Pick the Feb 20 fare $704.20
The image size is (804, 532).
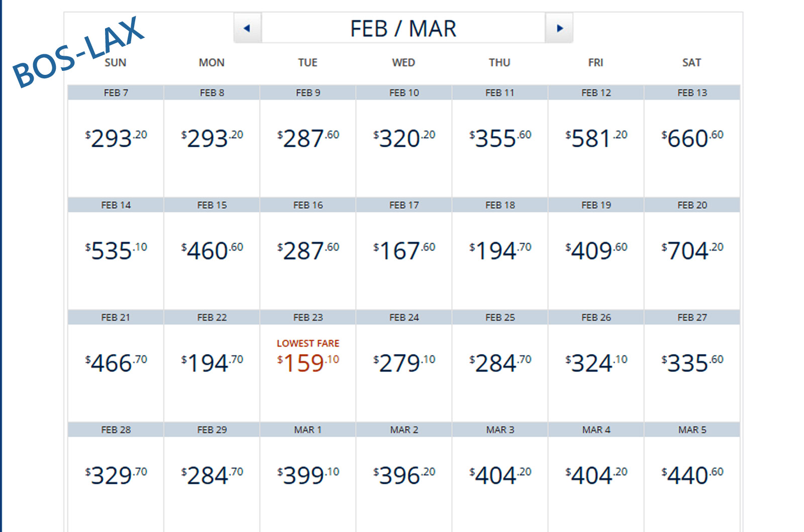(x=692, y=250)
